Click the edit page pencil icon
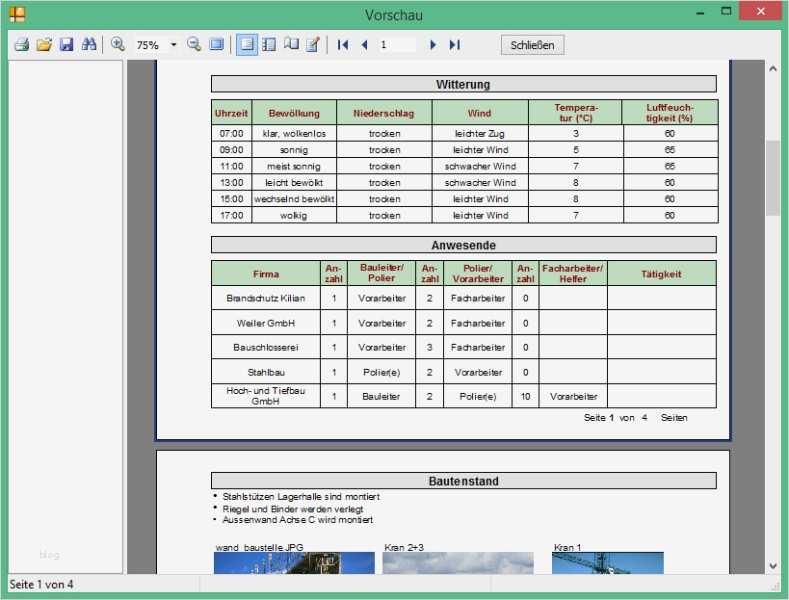 pos(313,44)
